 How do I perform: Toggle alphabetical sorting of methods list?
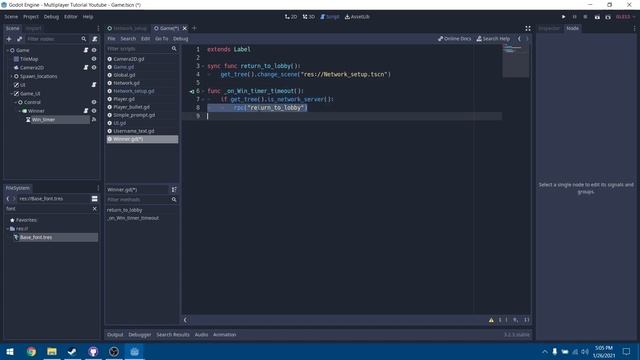pos(174,189)
